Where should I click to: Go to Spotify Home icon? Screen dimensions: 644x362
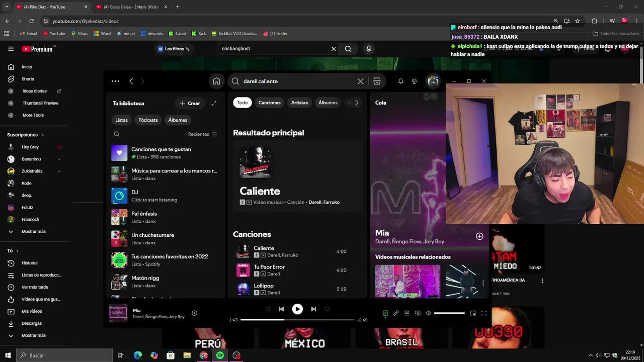pyautogui.click(x=216, y=81)
